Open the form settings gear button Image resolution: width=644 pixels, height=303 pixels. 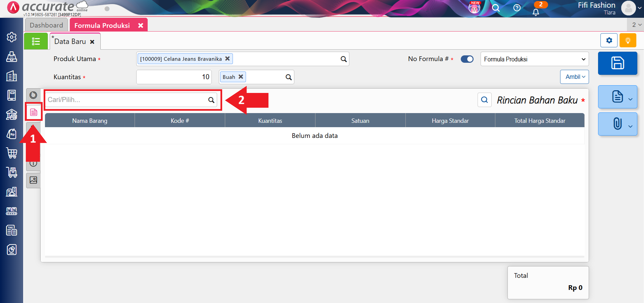(609, 41)
